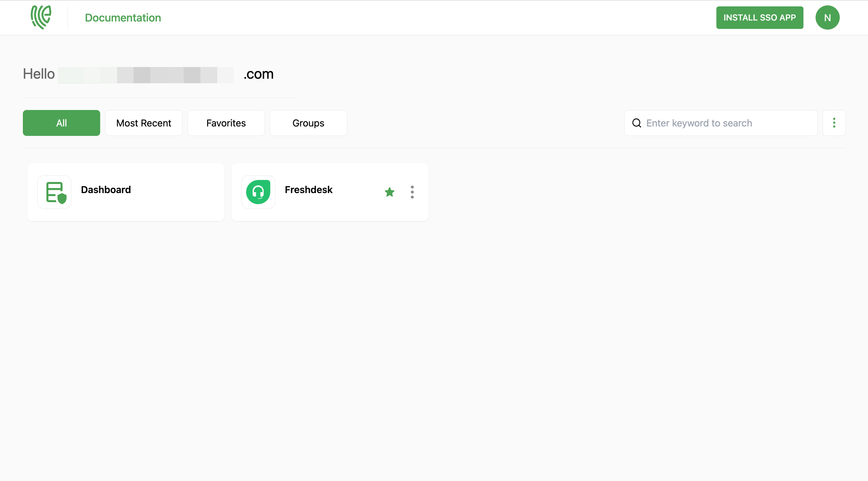
Task: Click the INSTALL SSO APP button
Action: [760, 17]
